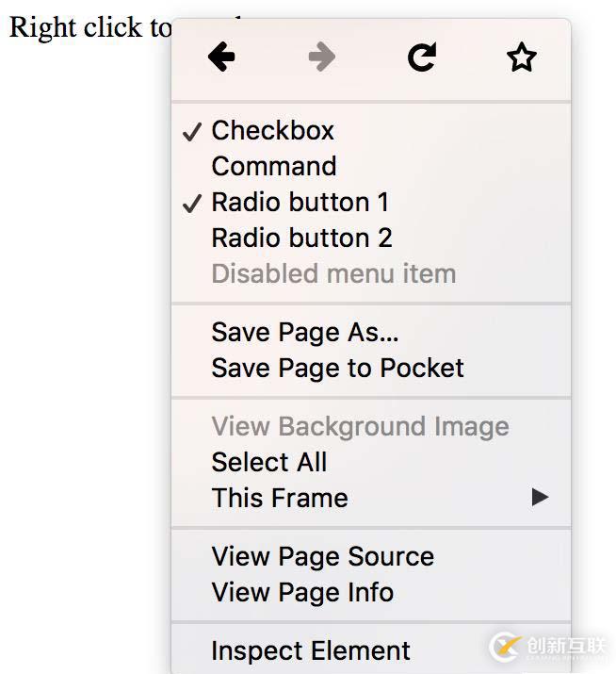
Task: Open Save Page As… dialog
Action: (x=304, y=333)
